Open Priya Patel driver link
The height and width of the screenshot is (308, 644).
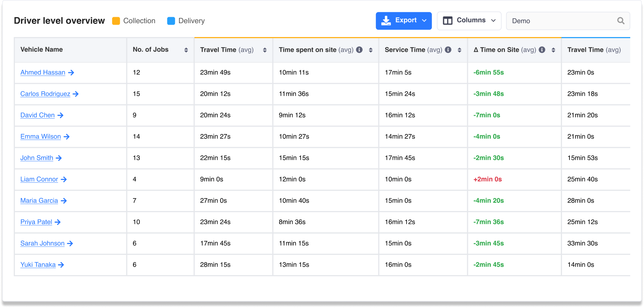pos(36,222)
